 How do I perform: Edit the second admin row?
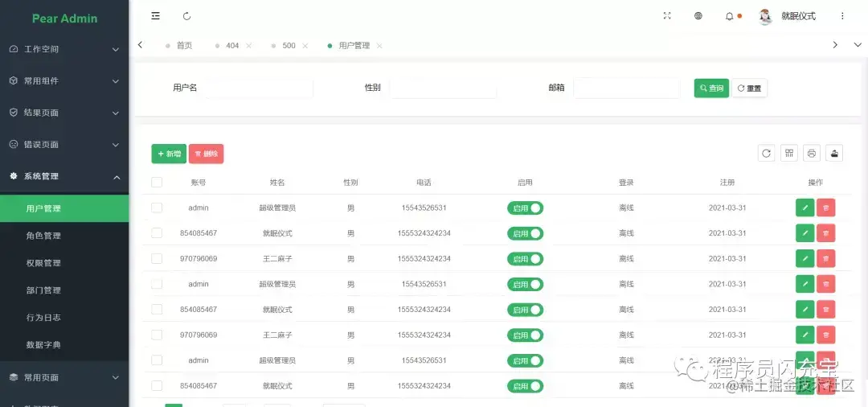pos(805,284)
